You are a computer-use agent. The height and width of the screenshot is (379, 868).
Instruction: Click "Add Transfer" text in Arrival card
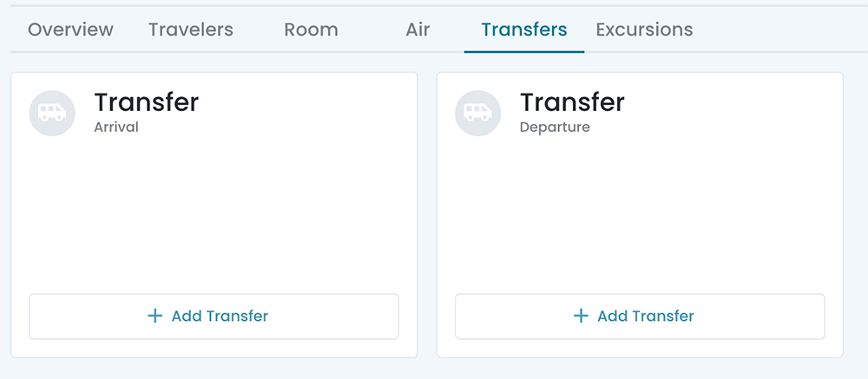[220, 316]
